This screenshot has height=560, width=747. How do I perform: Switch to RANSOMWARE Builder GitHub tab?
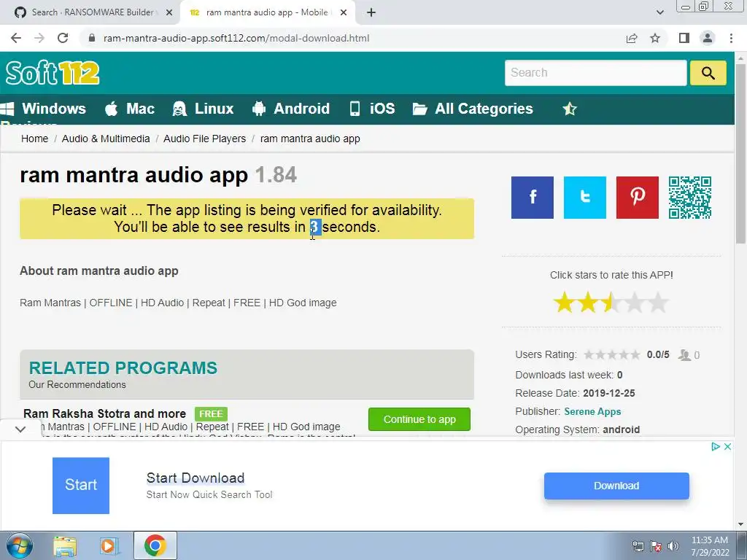coord(93,12)
